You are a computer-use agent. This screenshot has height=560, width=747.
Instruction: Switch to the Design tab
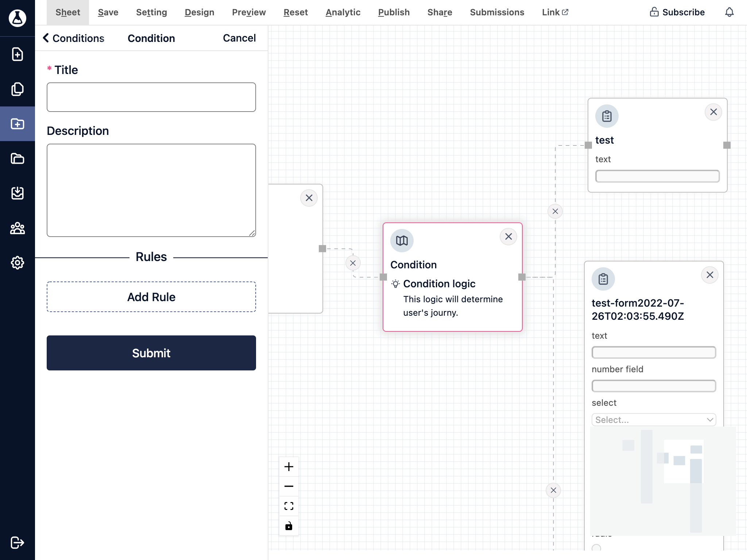click(x=200, y=12)
